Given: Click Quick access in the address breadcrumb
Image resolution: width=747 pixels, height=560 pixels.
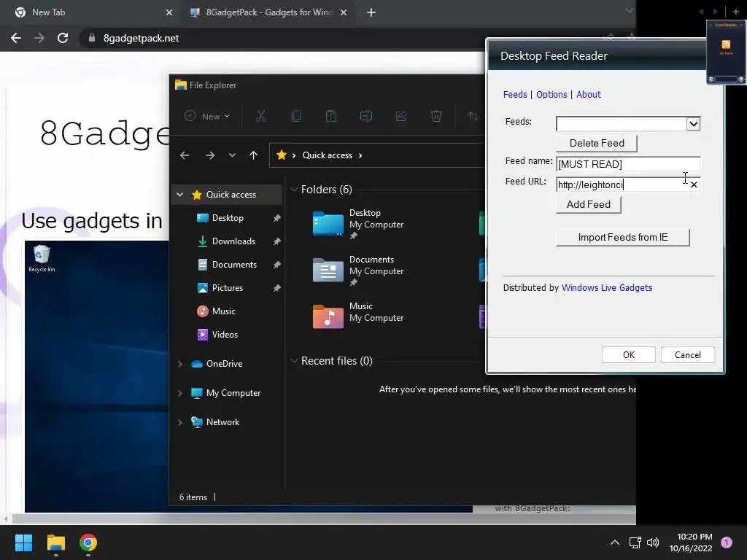Looking at the screenshot, I should pos(328,155).
